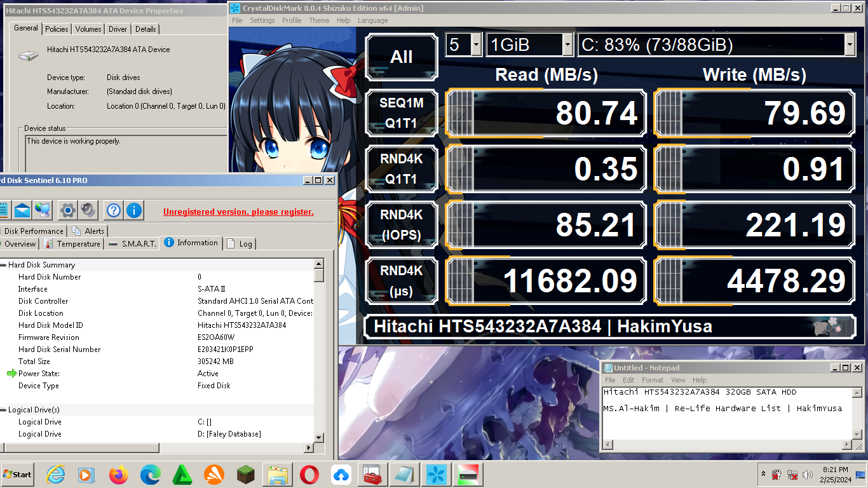This screenshot has height=488, width=868.
Task: Open CrystalDiskMark Profile menu
Action: (x=292, y=20)
